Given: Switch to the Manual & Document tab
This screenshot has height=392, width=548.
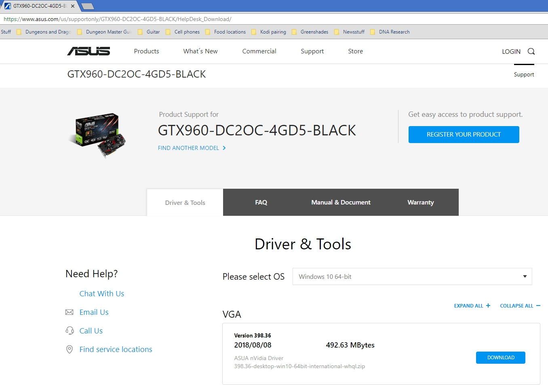Looking at the screenshot, I should [x=341, y=202].
